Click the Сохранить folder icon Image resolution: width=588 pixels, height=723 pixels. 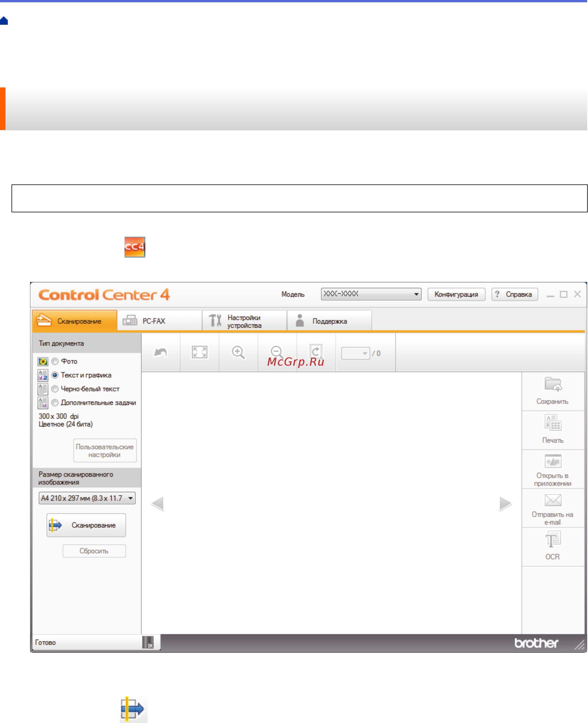click(x=553, y=384)
